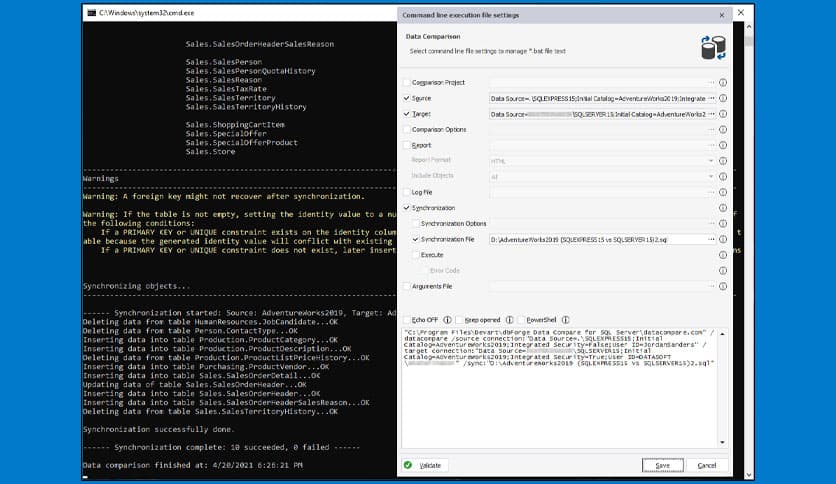The height and width of the screenshot is (484, 836).
Task: Click info icon for Execute row
Action: tap(723, 255)
